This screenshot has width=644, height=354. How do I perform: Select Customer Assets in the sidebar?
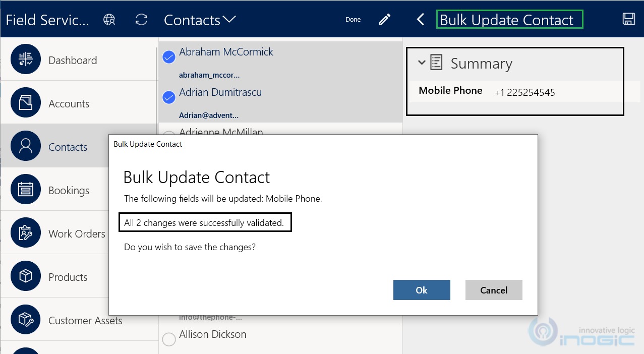point(85,321)
